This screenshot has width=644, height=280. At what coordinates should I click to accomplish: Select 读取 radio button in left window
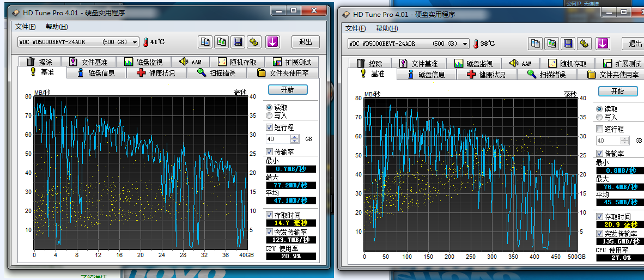(x=270, y=107)
